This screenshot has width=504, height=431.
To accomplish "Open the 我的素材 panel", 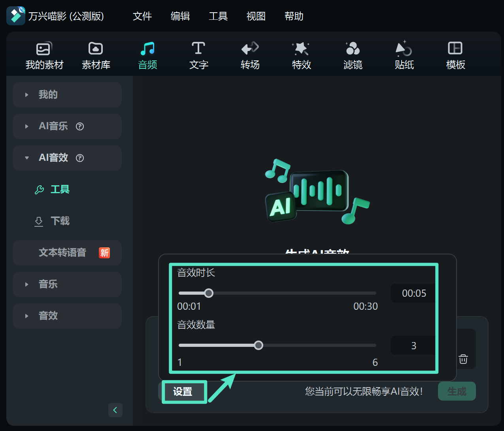I will (x=44, y=55).
